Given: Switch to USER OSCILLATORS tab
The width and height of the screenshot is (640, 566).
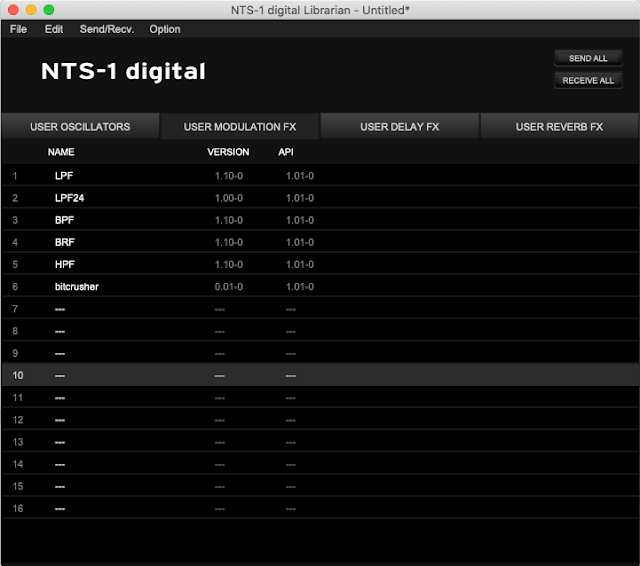Looking at the screenshot, I should point(80,127).
